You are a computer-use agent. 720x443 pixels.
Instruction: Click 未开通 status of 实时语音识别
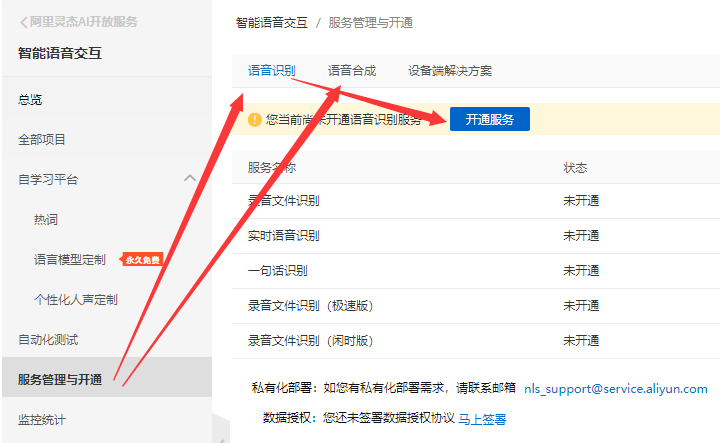[x=581, y=236]
